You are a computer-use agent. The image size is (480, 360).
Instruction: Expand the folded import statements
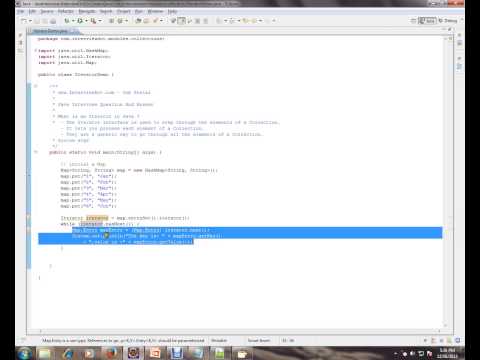pos(35,50)
